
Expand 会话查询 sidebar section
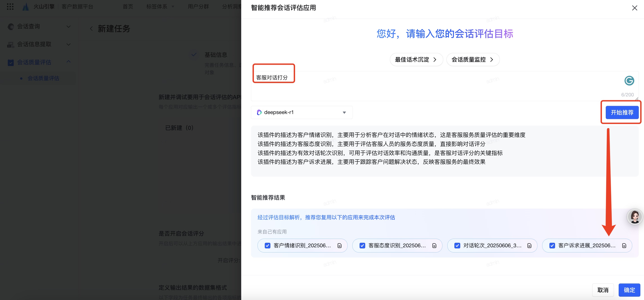tap(69, 26)
